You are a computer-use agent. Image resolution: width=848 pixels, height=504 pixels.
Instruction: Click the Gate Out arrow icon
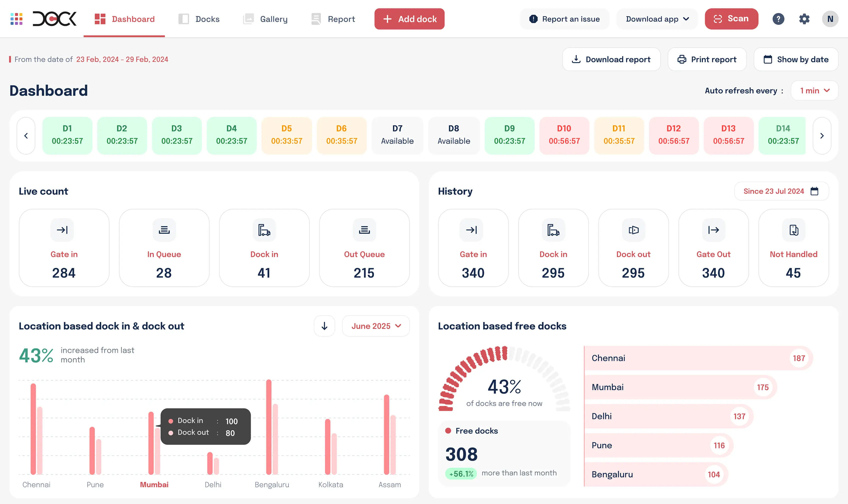pyautogui.click(x=713, y=230)
